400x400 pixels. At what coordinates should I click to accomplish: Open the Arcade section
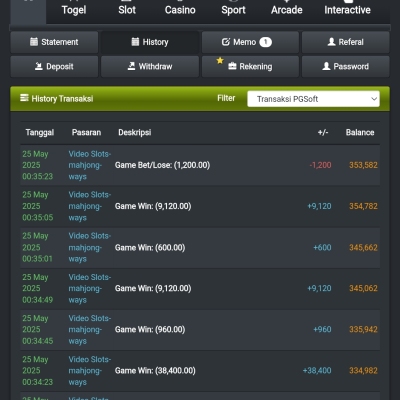[287, 10]
